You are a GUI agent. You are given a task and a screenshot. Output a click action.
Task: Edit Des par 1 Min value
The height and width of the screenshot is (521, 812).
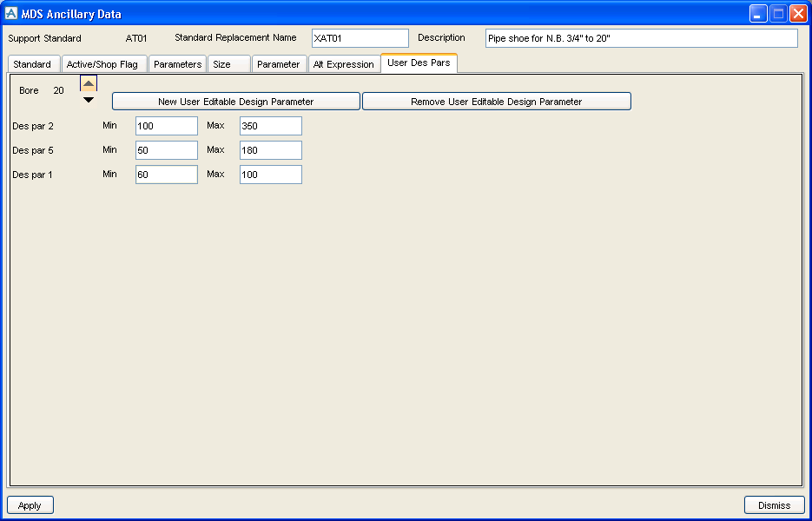(167, 175)
